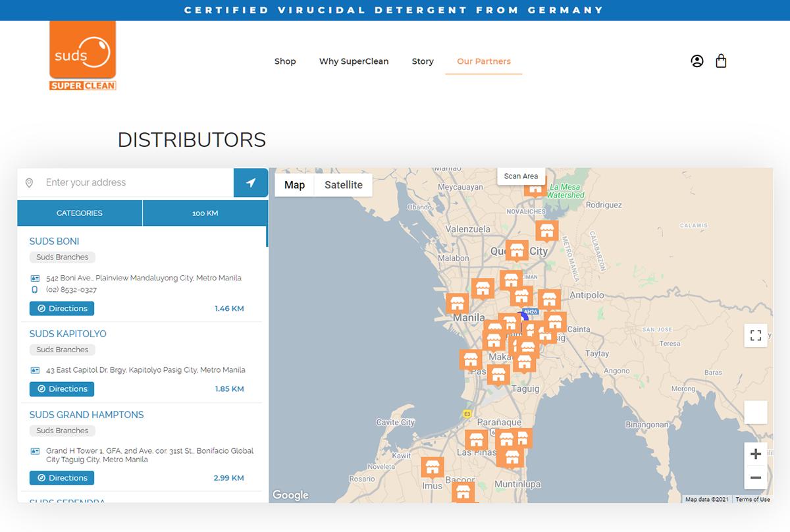Click the store marker near Imus
This screenshot has height=532, width=790.
433,468
